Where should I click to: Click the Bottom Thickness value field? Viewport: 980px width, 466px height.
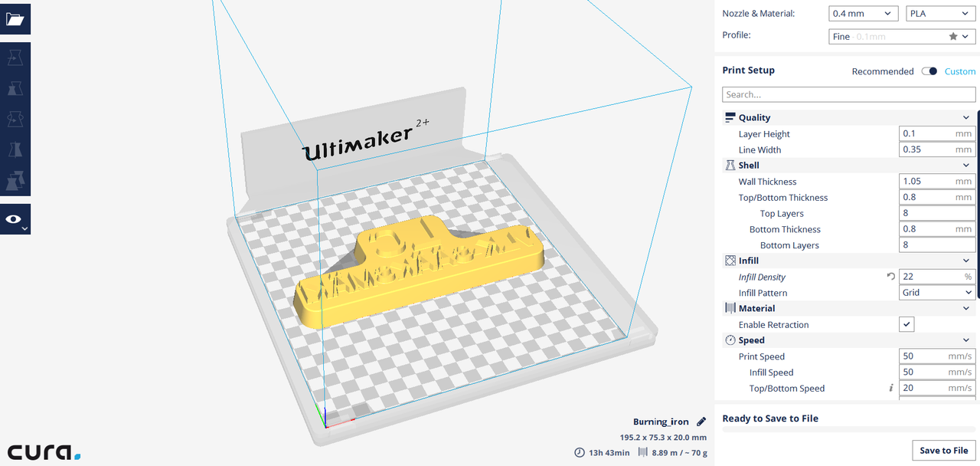click(x=936, y=229)
